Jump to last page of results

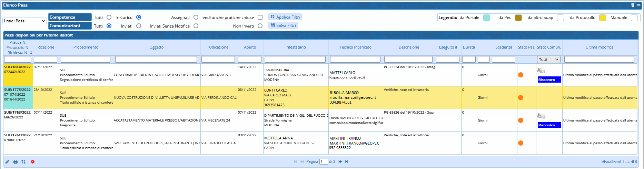pos(347,162)
